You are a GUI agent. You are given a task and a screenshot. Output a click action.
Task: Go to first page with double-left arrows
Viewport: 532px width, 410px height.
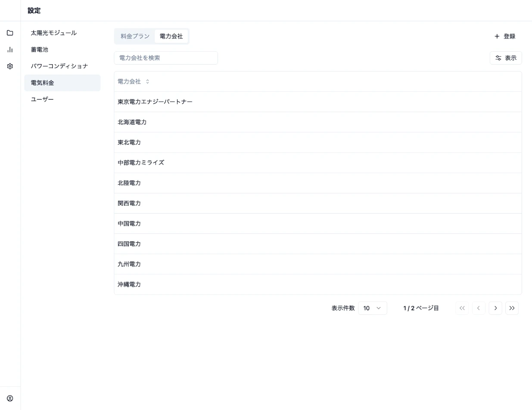(x=462, y=308)
